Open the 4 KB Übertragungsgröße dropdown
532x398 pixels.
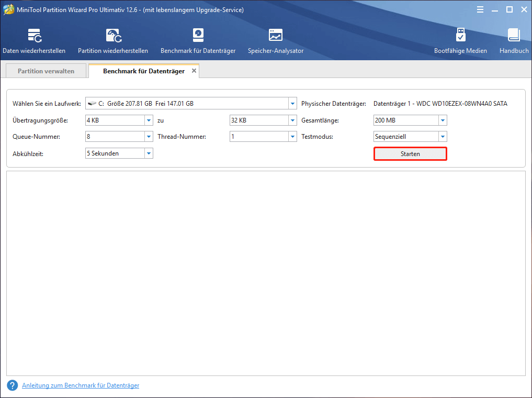pyautogui.click(x=149, y=120)
